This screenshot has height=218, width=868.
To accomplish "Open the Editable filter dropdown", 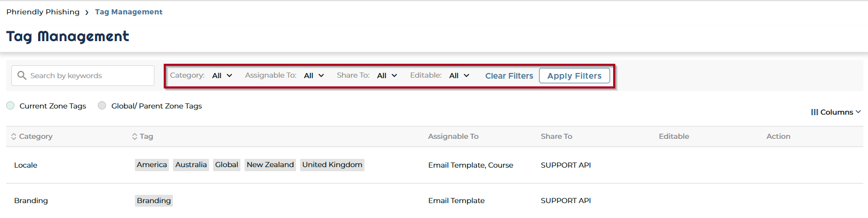I will [x=459, y=76].
